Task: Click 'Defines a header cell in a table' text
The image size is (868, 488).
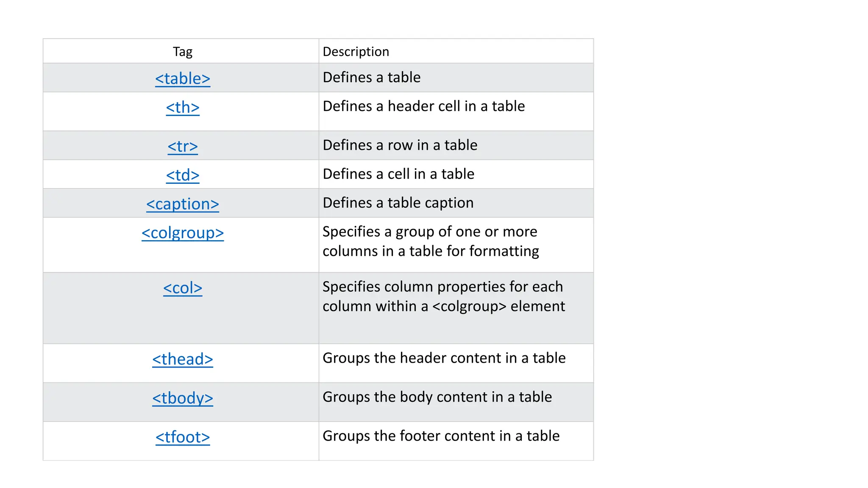Action: (424, 106)
